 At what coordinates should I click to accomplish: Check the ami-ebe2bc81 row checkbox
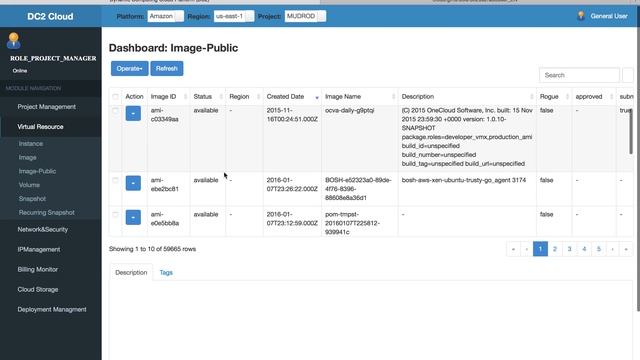(x=116, y=180)
